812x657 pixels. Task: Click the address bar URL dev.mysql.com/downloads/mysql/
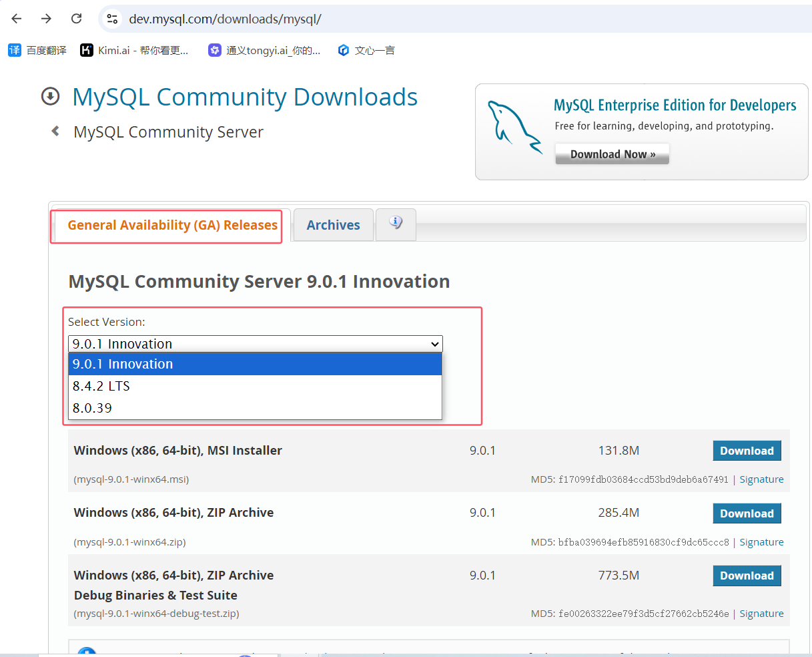pos(225,19)
